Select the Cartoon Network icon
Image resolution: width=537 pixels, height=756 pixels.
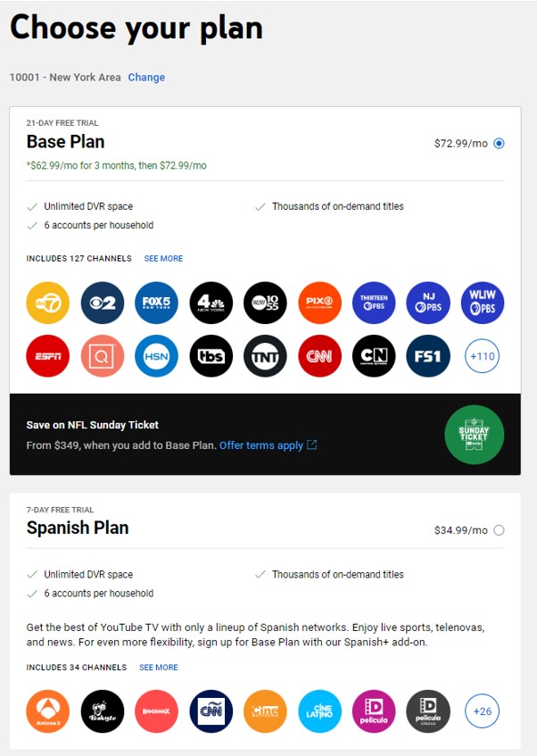[x=373, y=355]
